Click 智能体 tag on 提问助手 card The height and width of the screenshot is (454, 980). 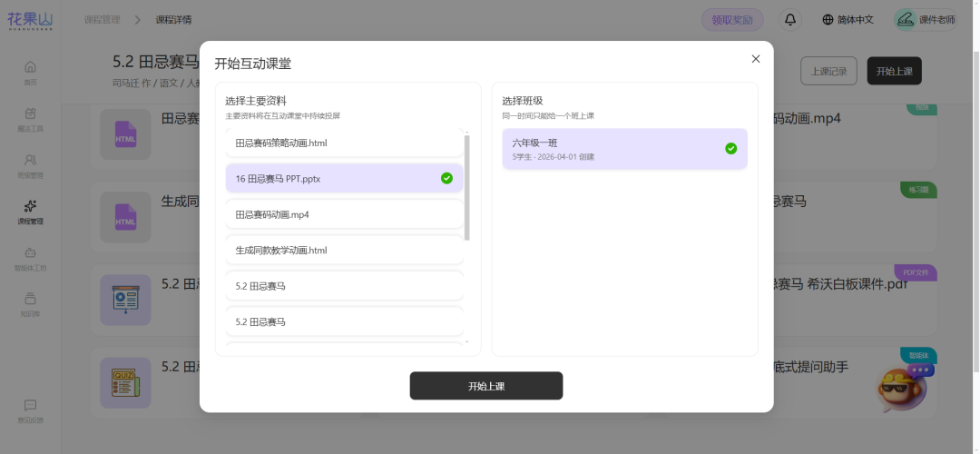point(918,355)
